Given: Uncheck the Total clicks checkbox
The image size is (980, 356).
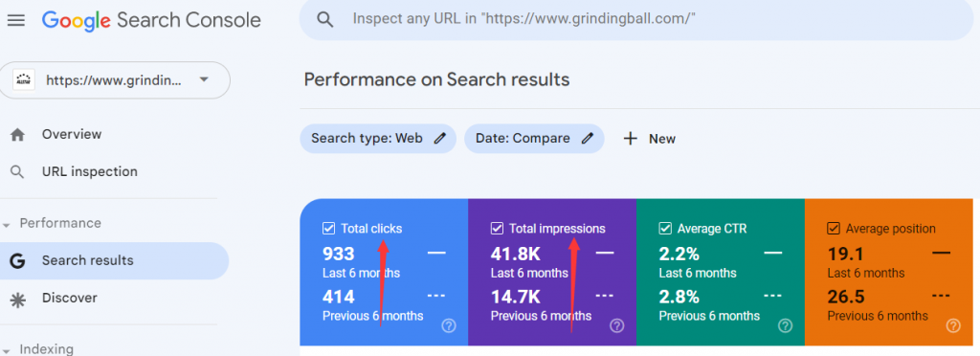Looking at the screenshot, I should [x=329, y=229].
